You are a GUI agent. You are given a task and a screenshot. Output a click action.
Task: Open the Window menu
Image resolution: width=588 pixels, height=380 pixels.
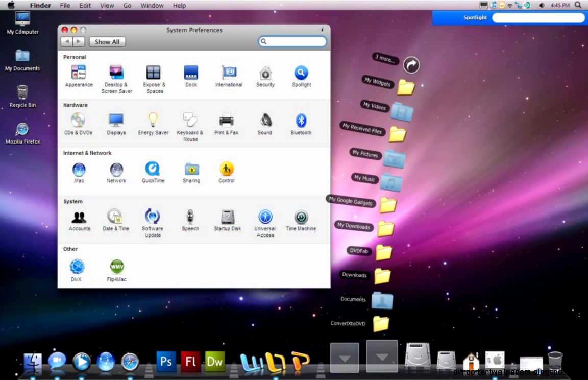click(152, 6)
